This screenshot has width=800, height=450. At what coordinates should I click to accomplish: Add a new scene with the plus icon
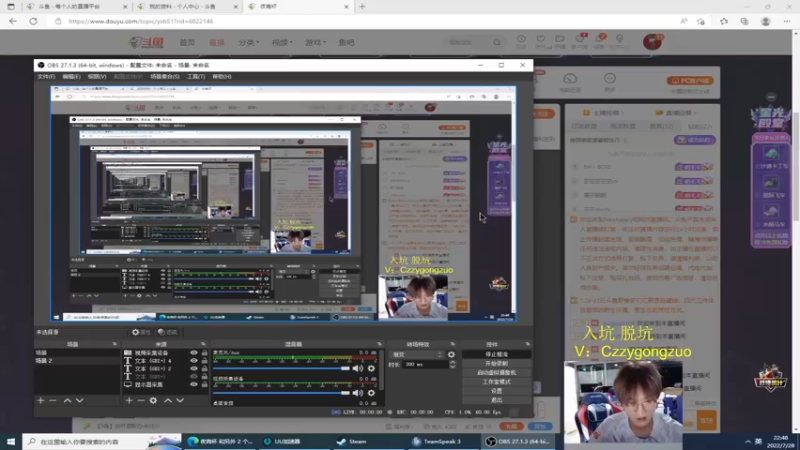tap(41, 401)
